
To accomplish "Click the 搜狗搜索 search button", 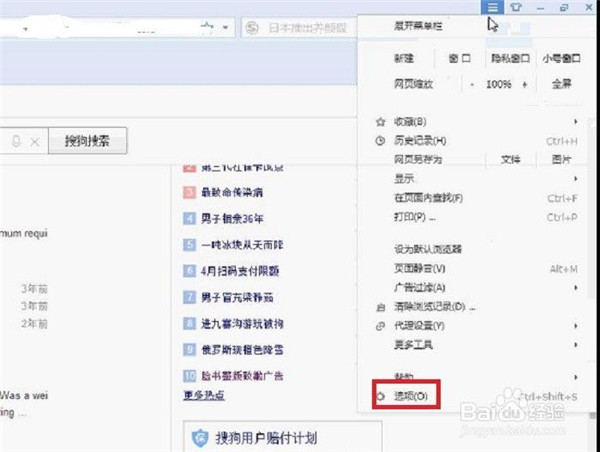I will (x=94, y=142).
